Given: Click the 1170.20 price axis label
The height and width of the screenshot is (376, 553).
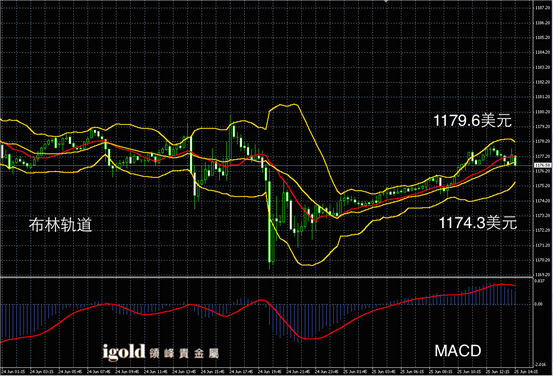Looking at the screenshot, I should click(x=542, y=260).
